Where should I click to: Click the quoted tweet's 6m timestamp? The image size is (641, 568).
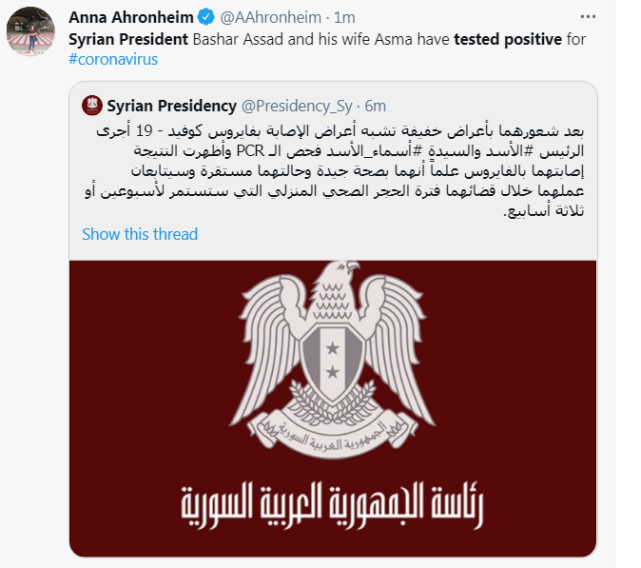[375, 106]
